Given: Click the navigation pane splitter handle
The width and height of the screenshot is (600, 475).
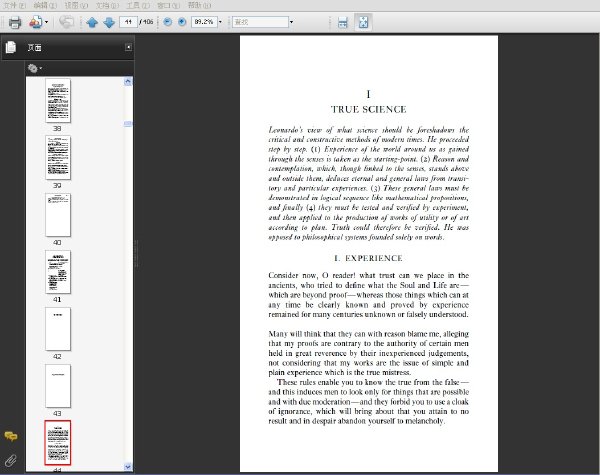Looking at the screenshot, I should coord(136,253).
